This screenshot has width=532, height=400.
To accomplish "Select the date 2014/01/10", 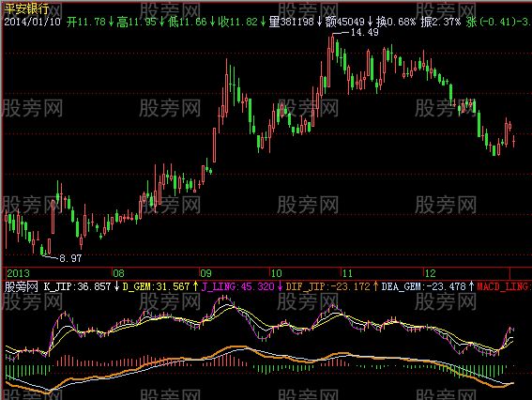I will 32,23.
